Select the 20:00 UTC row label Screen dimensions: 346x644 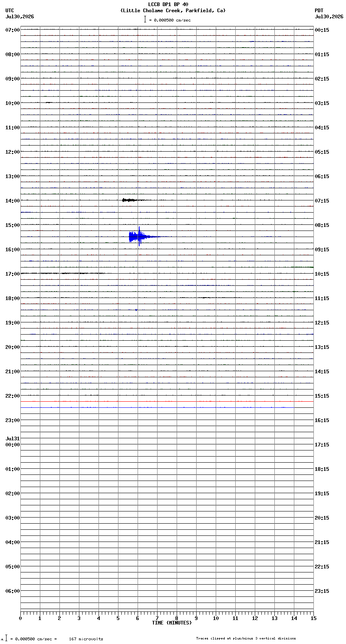click(x=13, y=347)
